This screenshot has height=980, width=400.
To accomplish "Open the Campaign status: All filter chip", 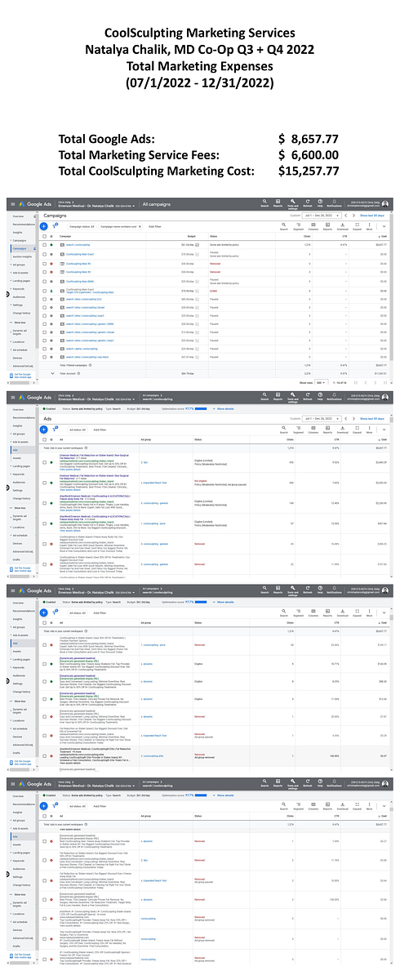I will [x=82, y=226].
